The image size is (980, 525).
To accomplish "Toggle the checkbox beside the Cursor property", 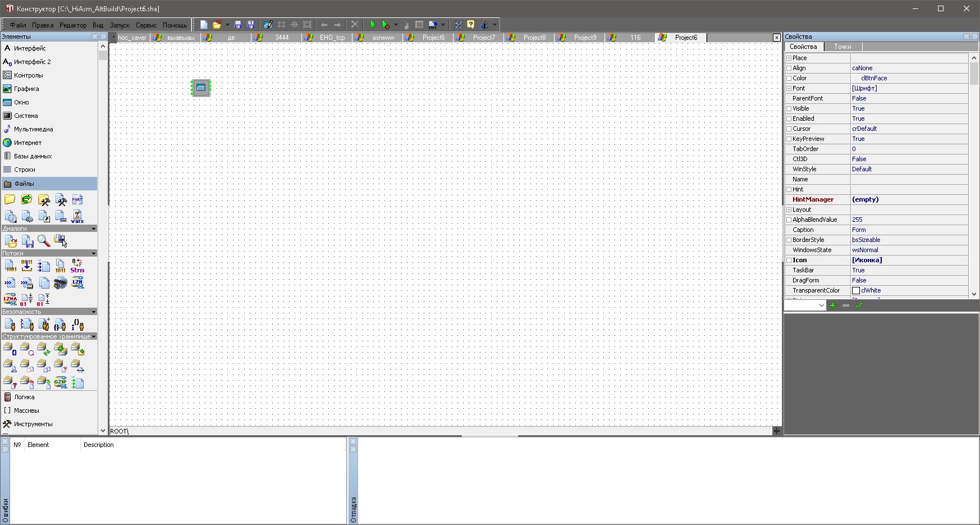I will click(789, 129).
